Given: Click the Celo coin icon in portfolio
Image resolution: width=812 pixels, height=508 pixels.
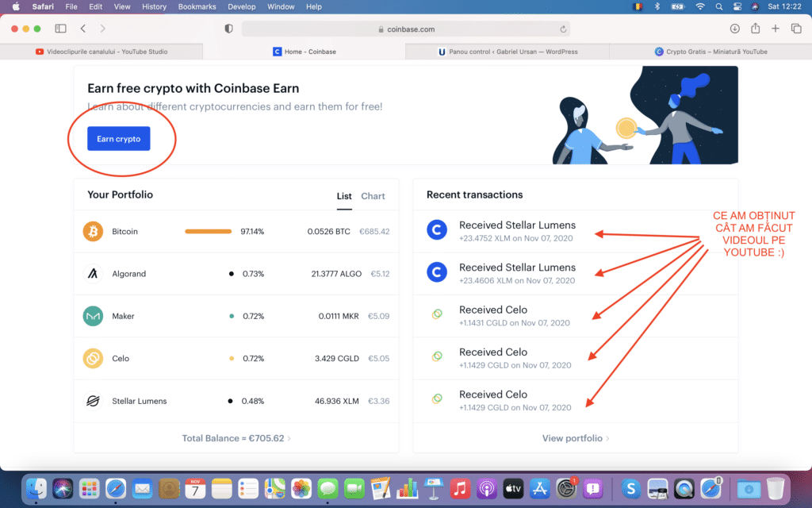Looking at the screenshot, I should tap(94, 358).
